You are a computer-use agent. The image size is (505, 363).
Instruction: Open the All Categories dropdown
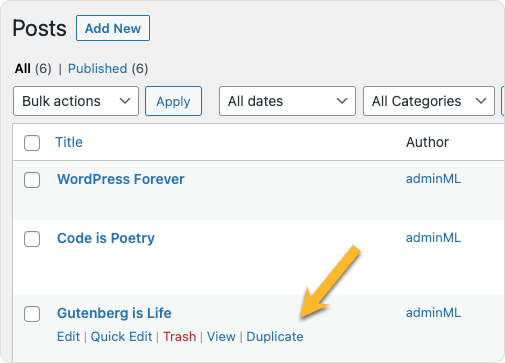429,101
